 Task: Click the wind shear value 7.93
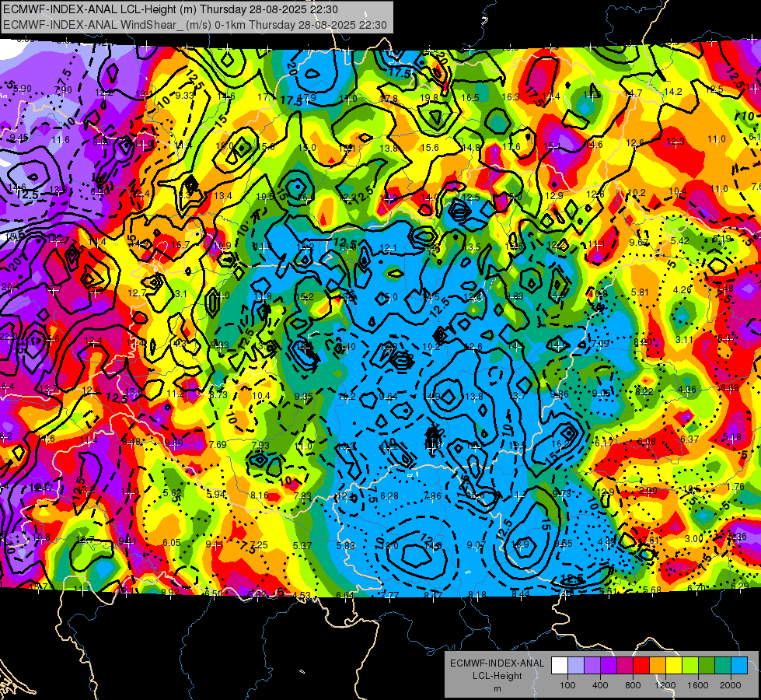260,446
